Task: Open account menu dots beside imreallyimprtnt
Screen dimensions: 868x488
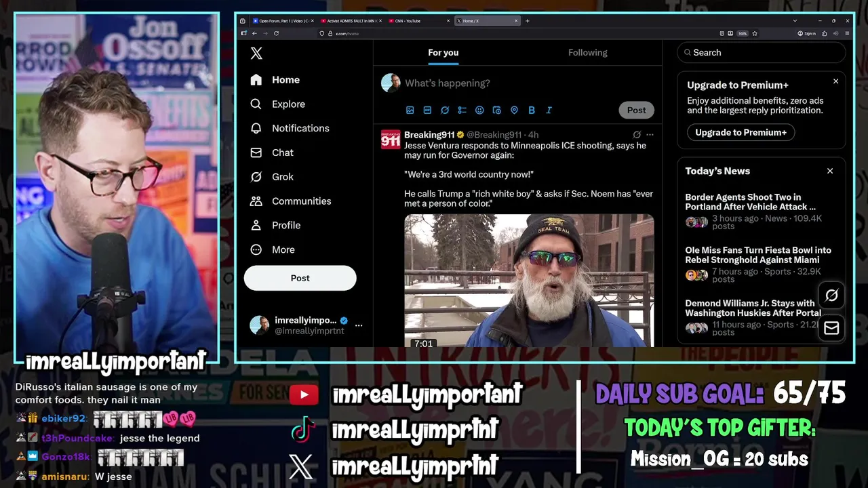Action: 359,325
